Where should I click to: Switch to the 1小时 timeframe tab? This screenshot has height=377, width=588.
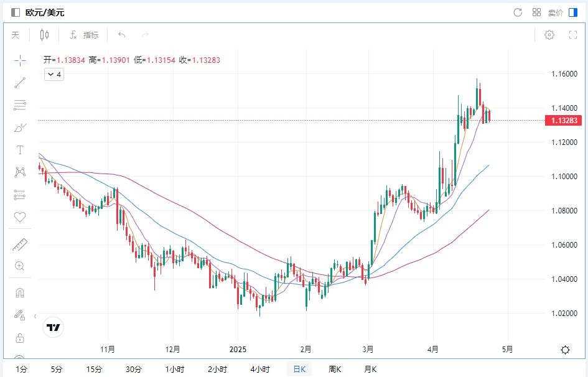click(174, 370)
